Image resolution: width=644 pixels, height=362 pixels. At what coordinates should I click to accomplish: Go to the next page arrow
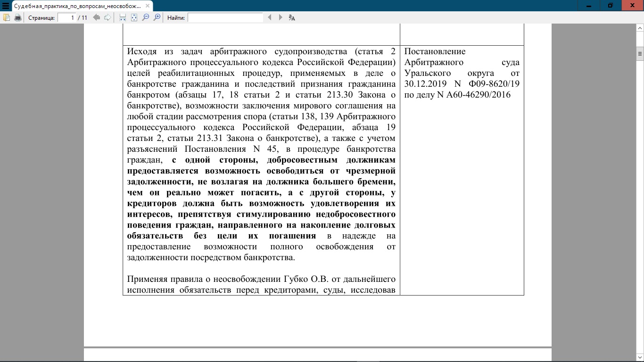[107, 17]
